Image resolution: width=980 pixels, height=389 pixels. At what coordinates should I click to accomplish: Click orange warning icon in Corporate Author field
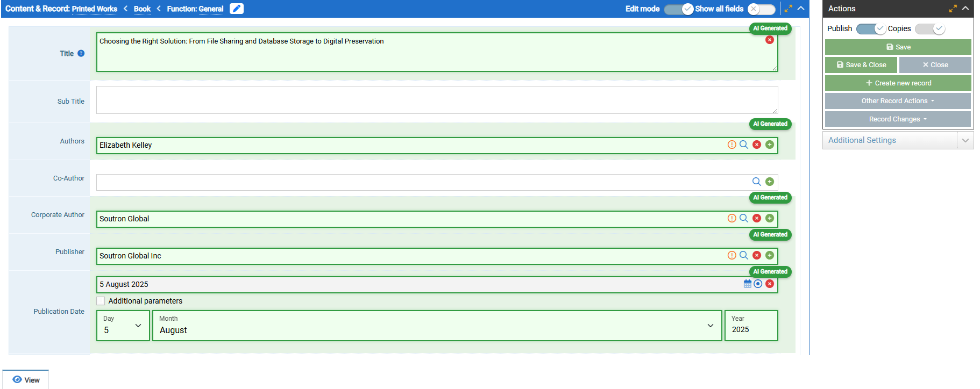[732, 218]
